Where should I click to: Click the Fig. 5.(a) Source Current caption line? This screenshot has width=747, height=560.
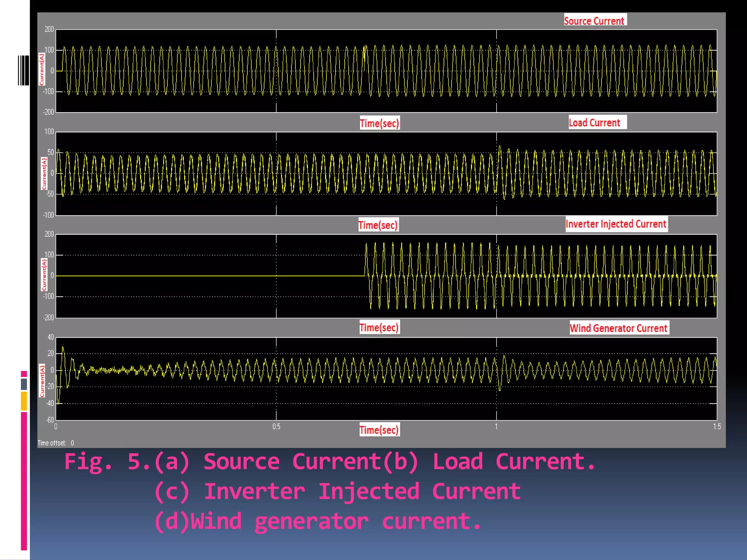tap(330, 462)
